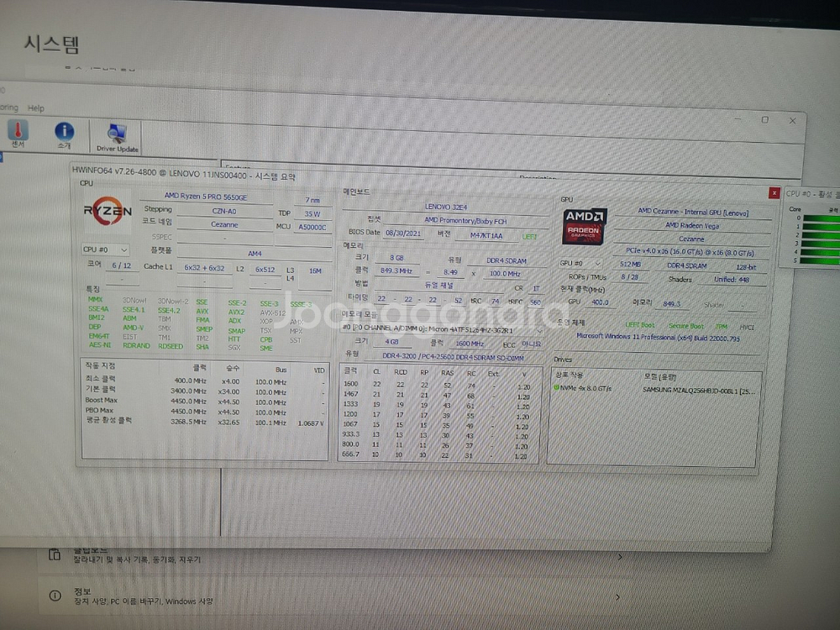Click the 6x512 L2 cache value
840x630 pixels.
(x=265, y=270)
